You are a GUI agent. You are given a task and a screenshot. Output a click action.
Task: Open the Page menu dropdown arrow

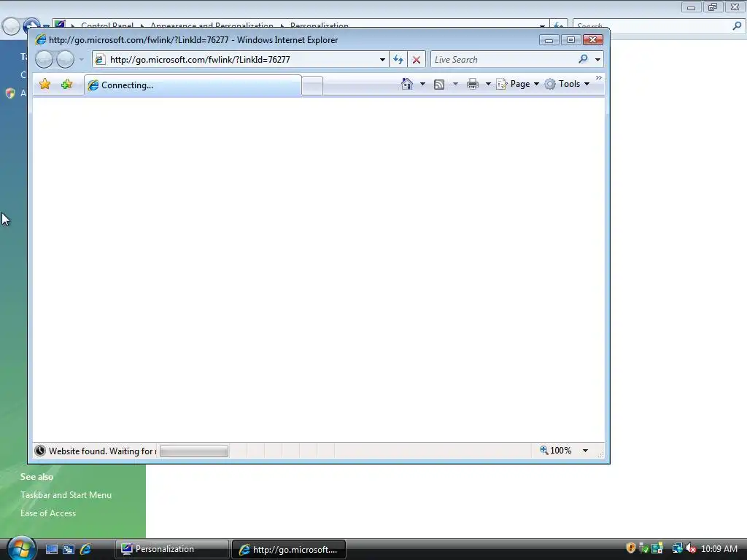536,84
